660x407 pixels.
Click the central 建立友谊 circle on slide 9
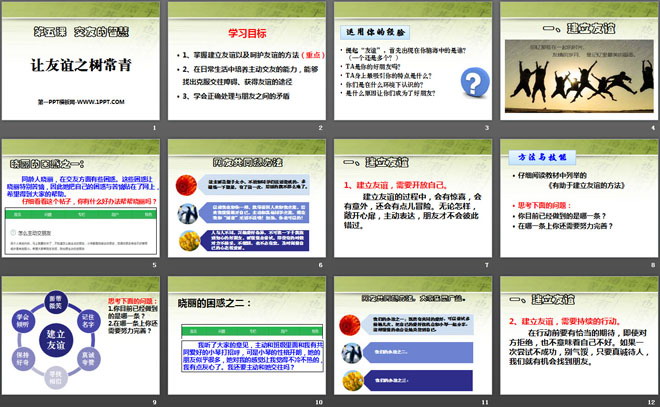coord(56,339)
